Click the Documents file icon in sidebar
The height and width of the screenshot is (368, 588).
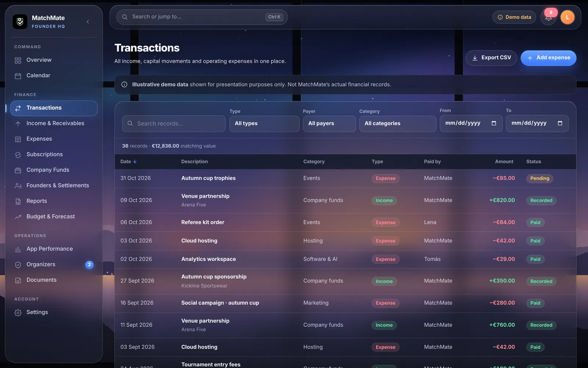18,280
